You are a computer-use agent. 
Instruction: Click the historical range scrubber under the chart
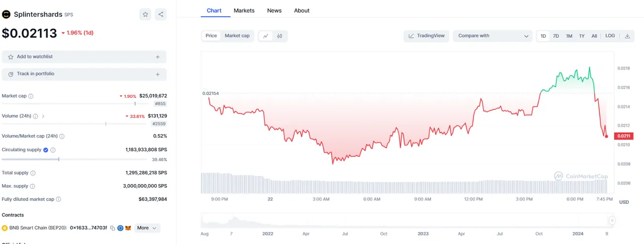pyautogui.click(x=408, y=221)
